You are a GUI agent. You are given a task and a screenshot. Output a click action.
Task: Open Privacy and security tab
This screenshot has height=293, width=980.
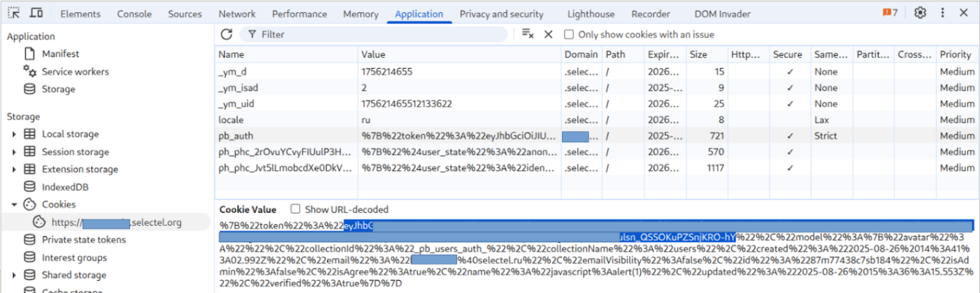[501, 13]
